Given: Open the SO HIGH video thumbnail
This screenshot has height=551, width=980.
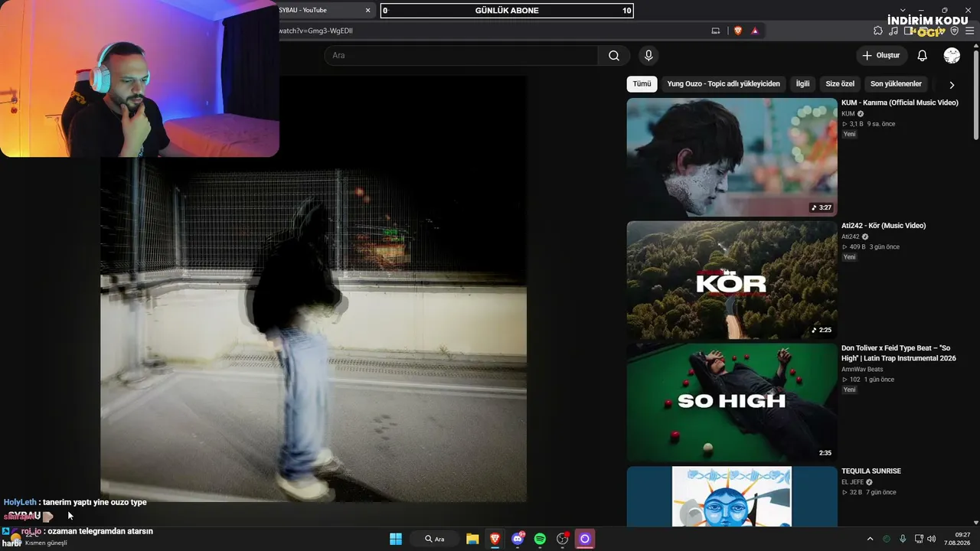Looking at the screenshot, I should pos(732,403).
